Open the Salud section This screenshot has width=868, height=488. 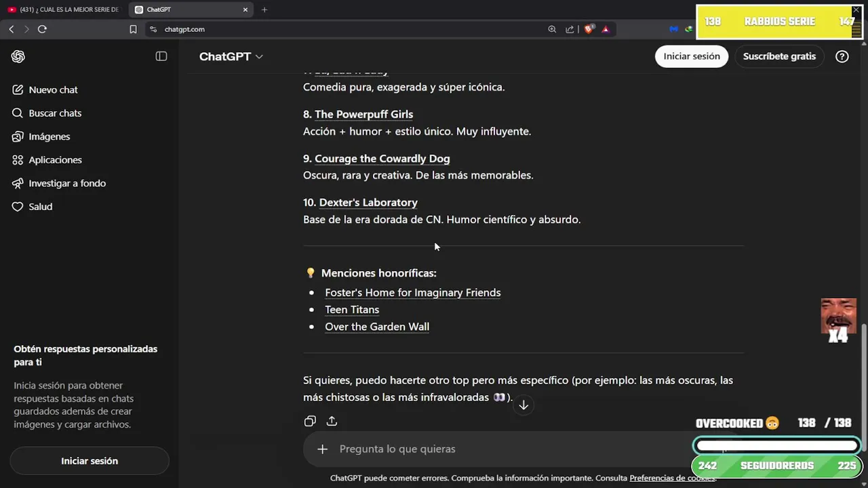(x=40, y=207)
